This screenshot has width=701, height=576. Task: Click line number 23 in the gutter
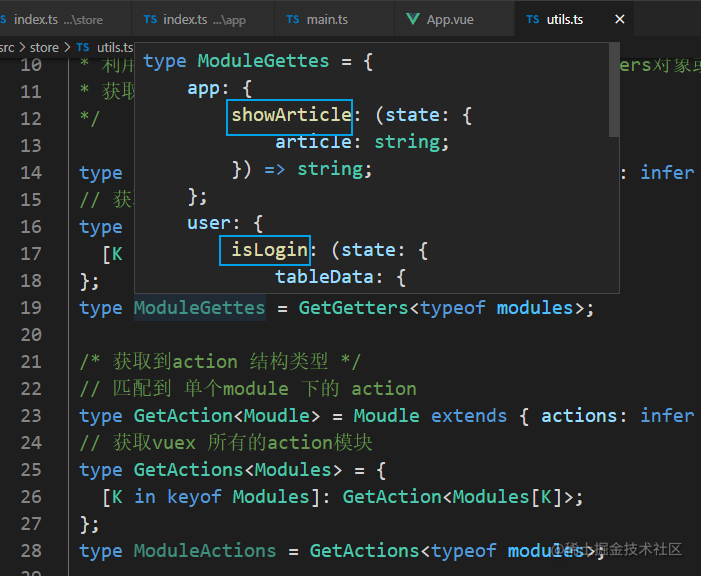point(31,416)
